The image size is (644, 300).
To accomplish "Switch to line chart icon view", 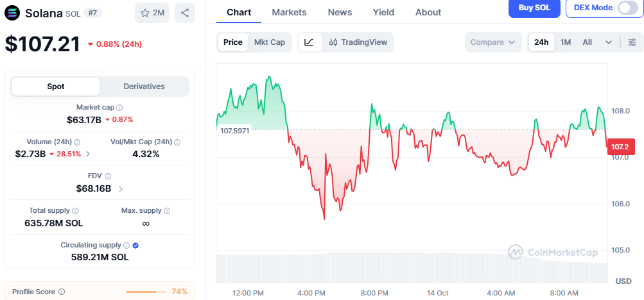I will (x=309, y=42).
